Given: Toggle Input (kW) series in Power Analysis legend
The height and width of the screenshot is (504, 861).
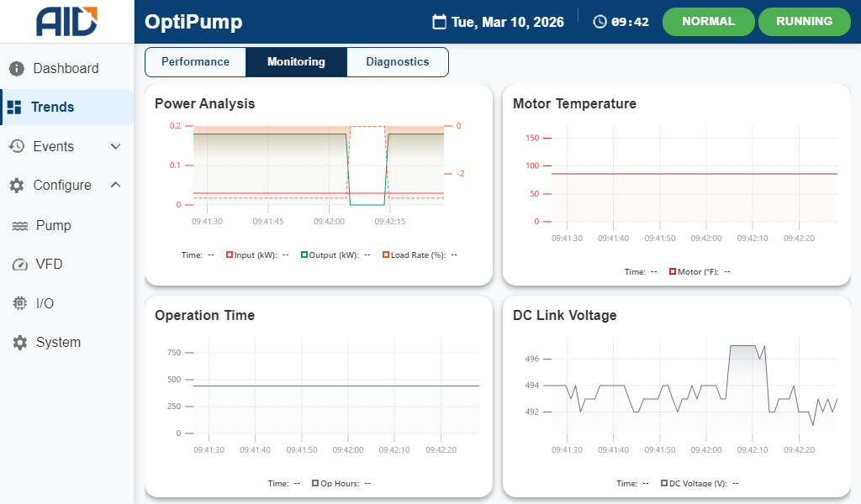Looking at the screenshot, I should point(230,255).
